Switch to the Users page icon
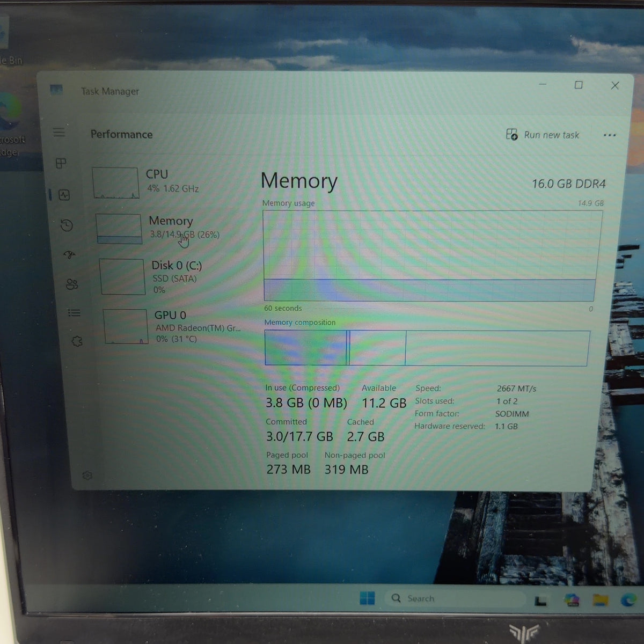Screen dimensions: 644x644 click(x=72, y=284)
